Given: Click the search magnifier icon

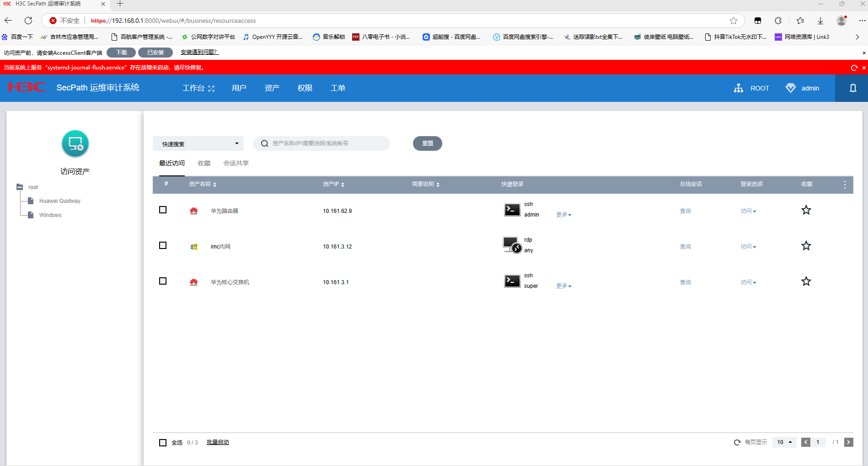Looking at the screenshot, I should (x=264, y=143).
